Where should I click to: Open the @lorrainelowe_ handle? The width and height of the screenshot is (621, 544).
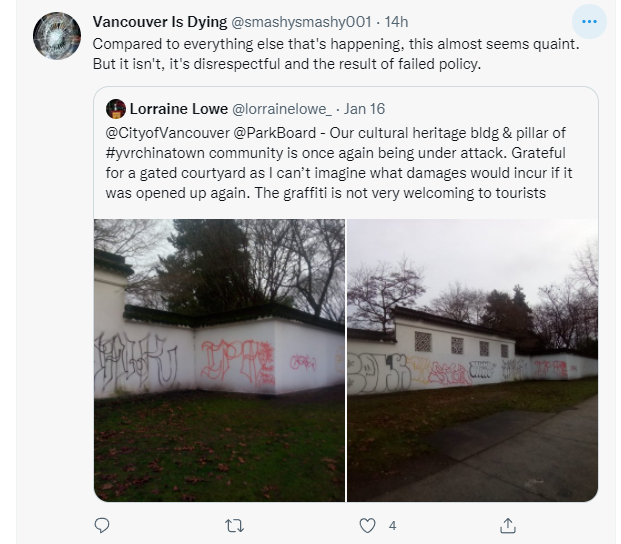point(282,109)
